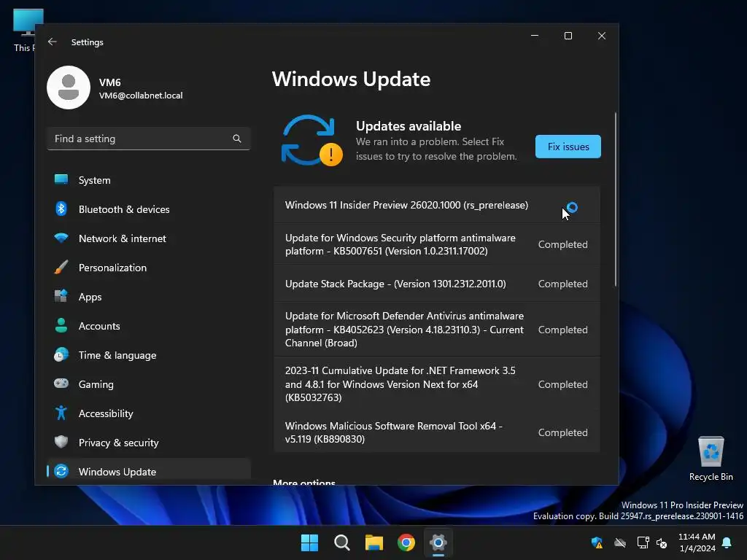
Task: Click the Gaming label in sidebar
Action: pyautogui.click(x=96, y=384)
